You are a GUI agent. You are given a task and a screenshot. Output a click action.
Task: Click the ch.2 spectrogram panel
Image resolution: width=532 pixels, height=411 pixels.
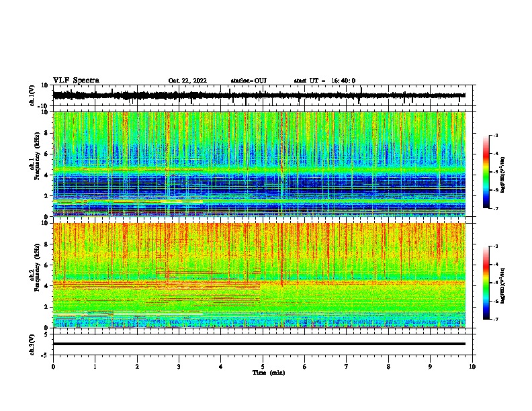pos(259,275)
